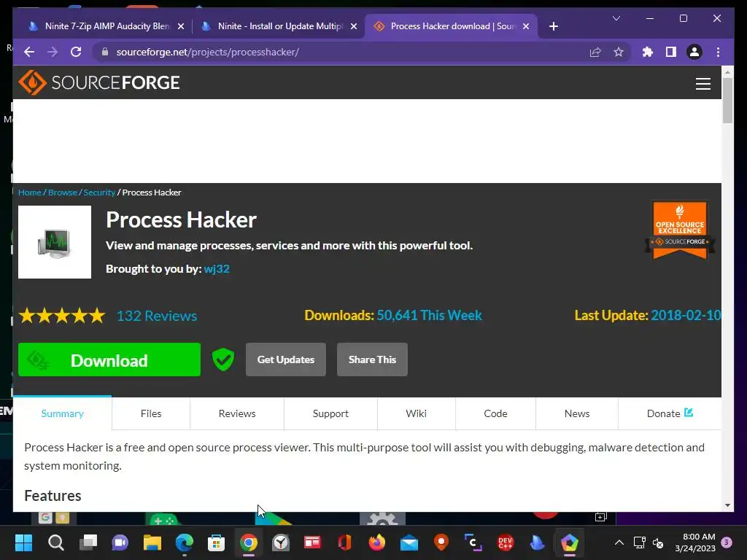This screenshot has width=747, height=560.
Task: Expand the tab search chevron
Action: 616,18
